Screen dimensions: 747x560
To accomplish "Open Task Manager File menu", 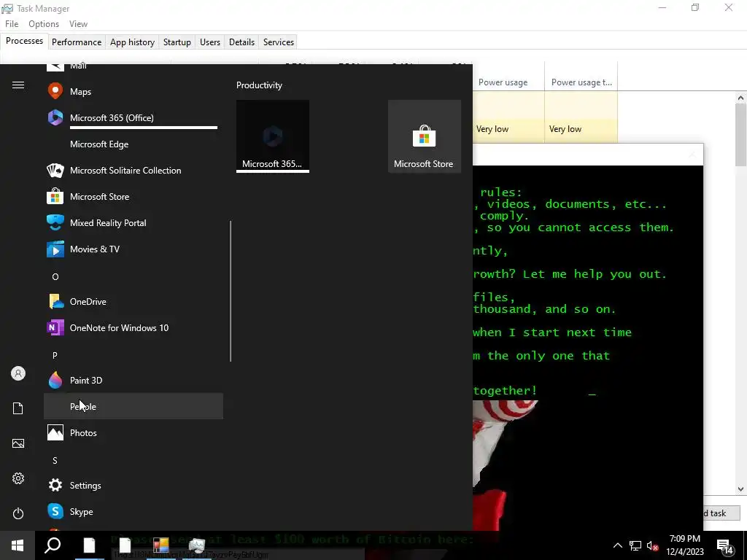I will point(12,24).
